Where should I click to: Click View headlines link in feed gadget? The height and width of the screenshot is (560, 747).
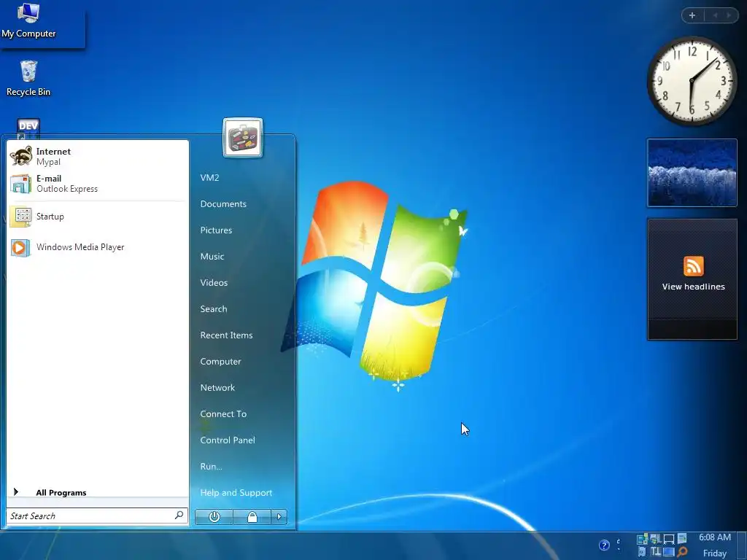click(693, 286)
